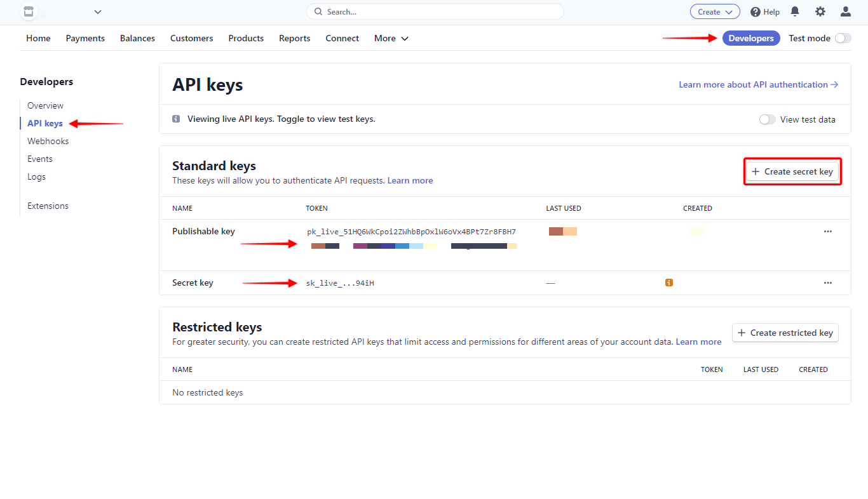Focus the Search input field
The height and width of the screenshot is (499, 868).
435,11
